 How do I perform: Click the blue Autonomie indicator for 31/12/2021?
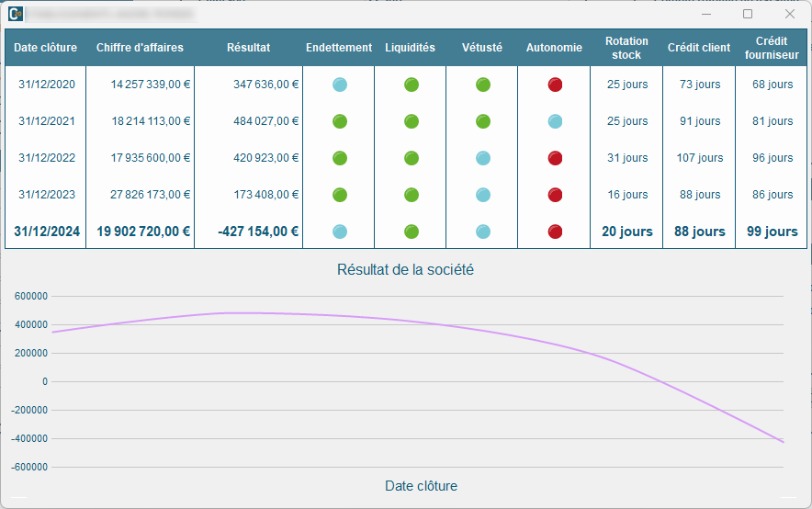coord(555,121)
